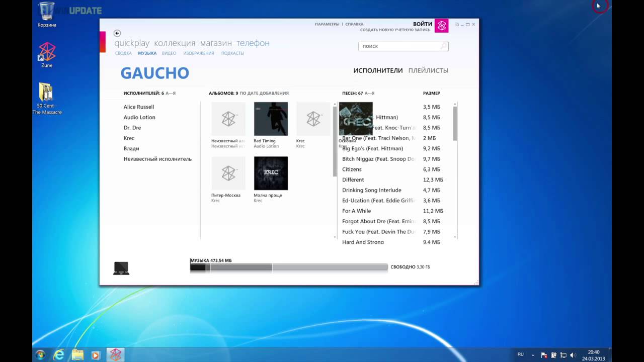Click the computer device icon at bottom left
The height and width of the screenshot is (362, 644).
121,268
